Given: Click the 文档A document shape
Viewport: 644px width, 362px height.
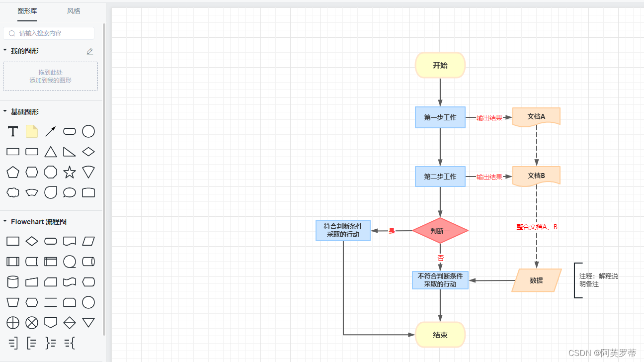Looking at the screenshot, I should [x=536, y=117].
